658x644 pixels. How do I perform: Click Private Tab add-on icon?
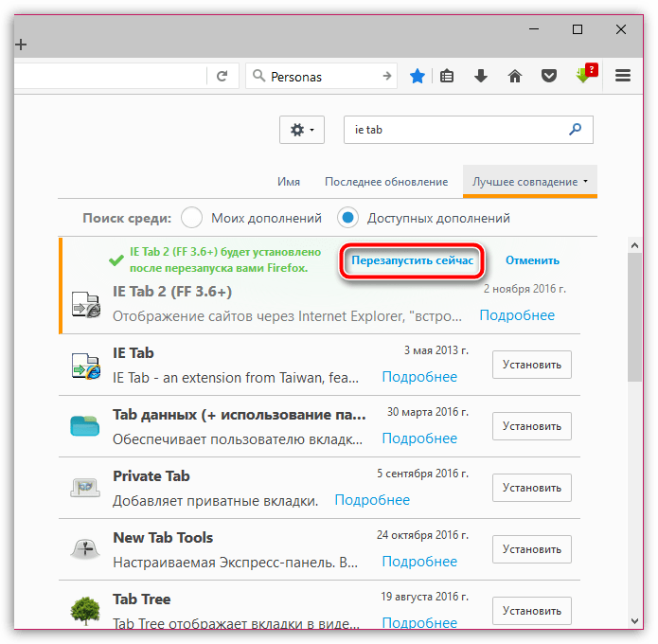(85, 488)
